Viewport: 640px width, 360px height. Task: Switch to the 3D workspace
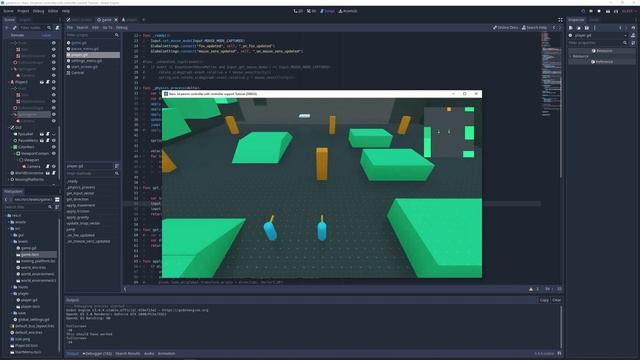point(312,11)
